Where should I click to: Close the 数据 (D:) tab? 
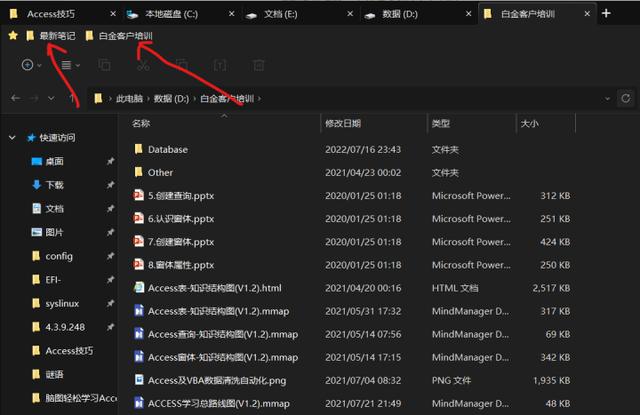[469, 14]
